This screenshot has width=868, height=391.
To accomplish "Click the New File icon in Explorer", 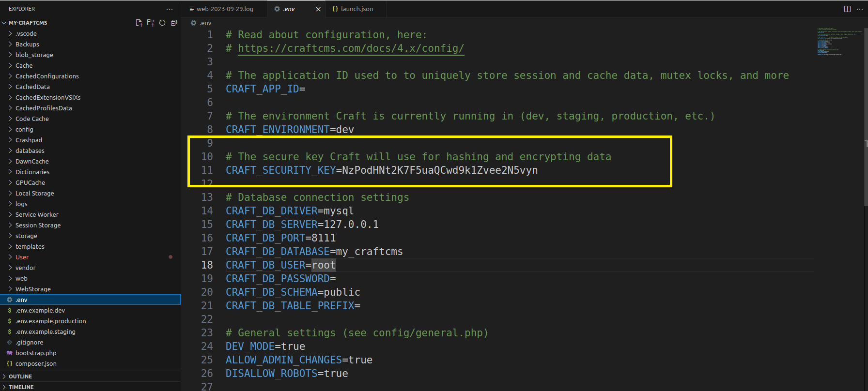I will point(139,23).
